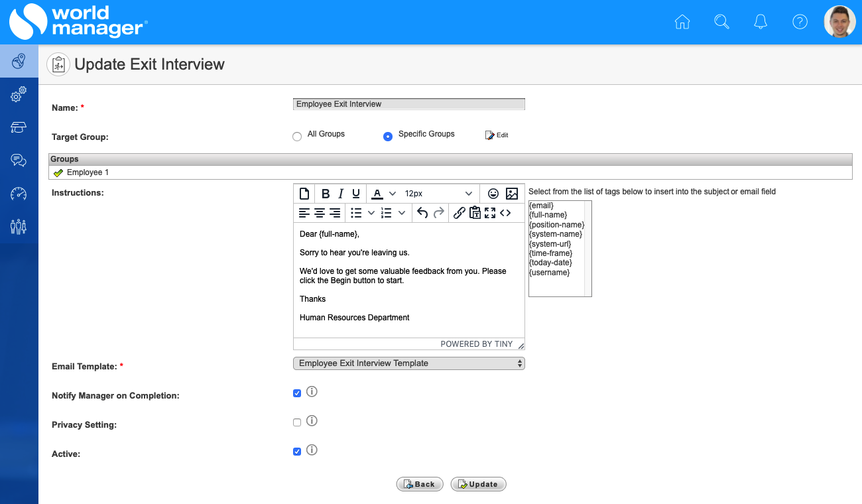Open the people sidebar icon
This screenshot has height=504, width=862.
19,227
